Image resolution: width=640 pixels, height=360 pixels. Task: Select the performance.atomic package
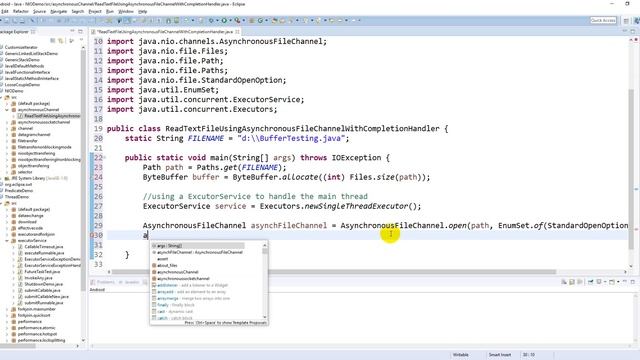click(x=36, y=328)
